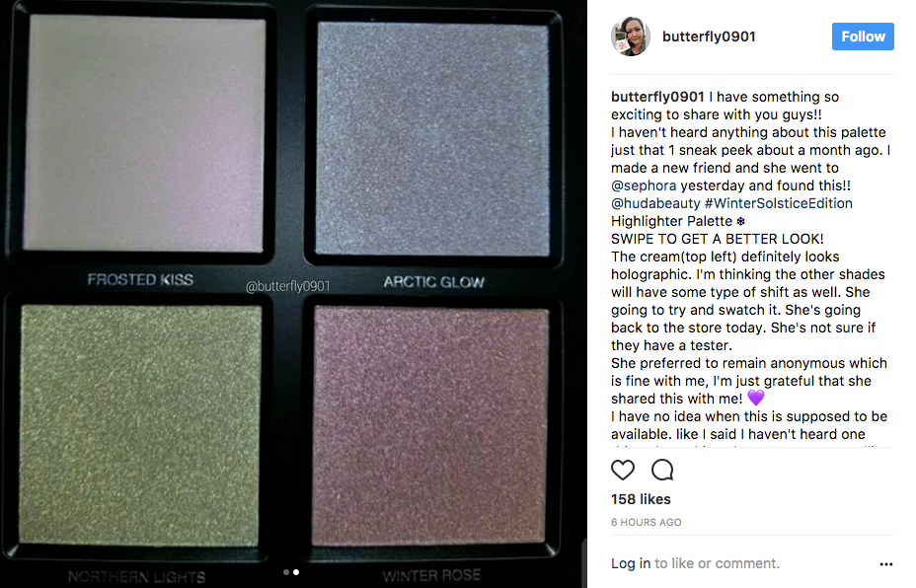Open the butterfly0901 username in header
The width and height of the screenshot is (916, 588).
pyautogui.click(x=709, y=37)
